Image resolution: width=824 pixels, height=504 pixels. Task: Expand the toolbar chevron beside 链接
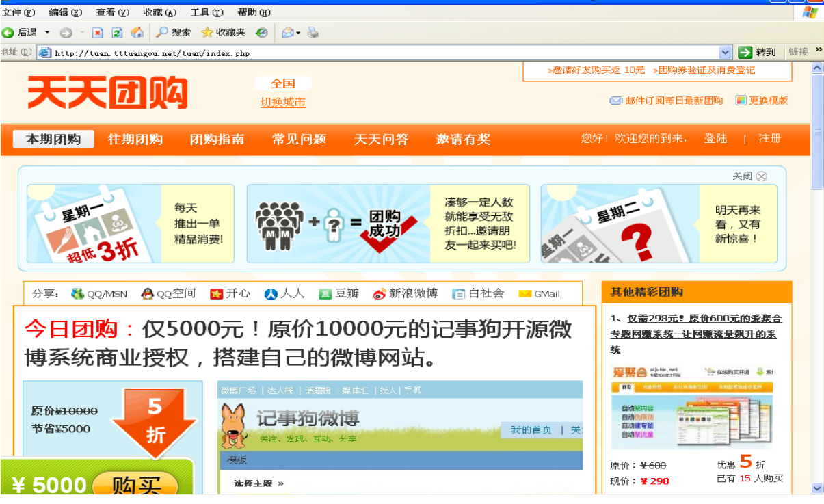[819, 50]
